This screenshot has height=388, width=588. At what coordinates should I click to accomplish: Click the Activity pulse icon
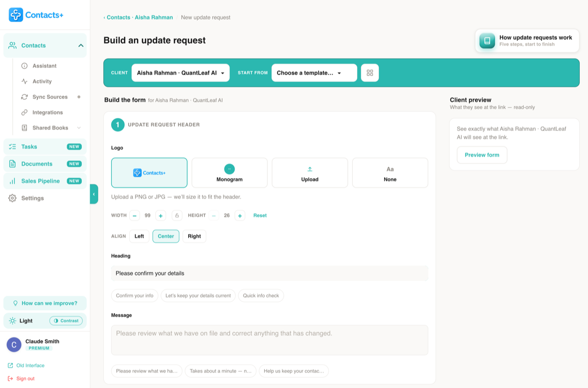[24, 81]
